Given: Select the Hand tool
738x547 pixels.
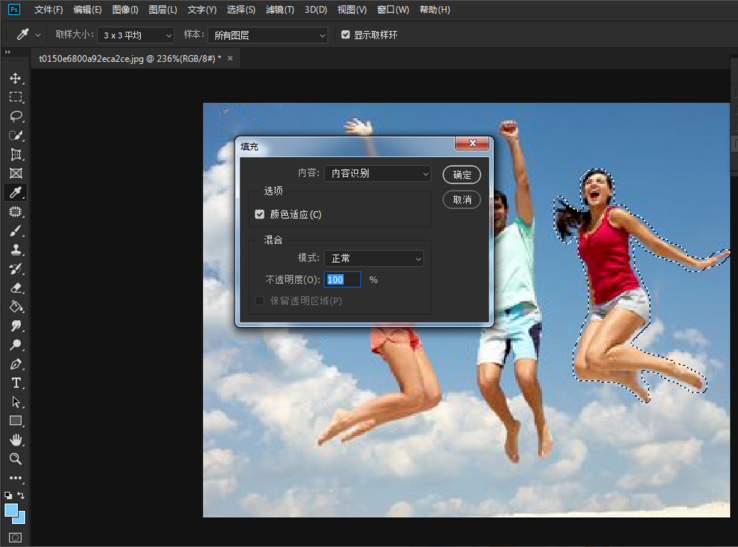Looking at the screenshot, I should point(16,440).
